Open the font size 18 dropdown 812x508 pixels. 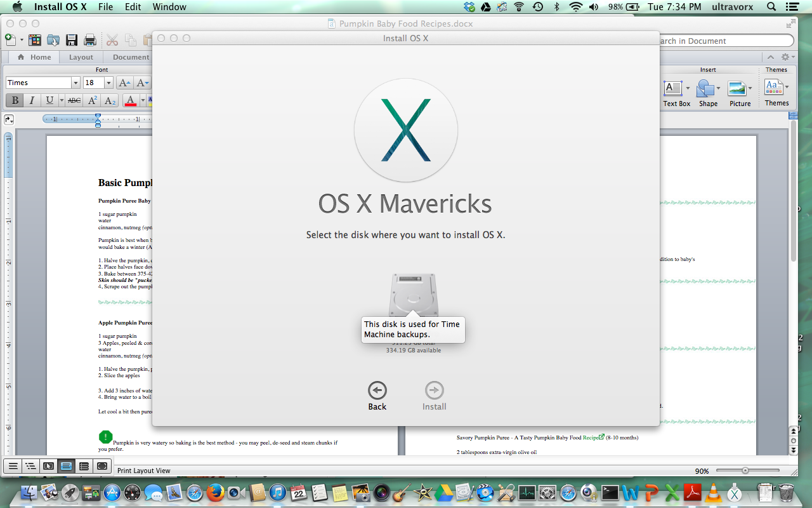point(108,83)
